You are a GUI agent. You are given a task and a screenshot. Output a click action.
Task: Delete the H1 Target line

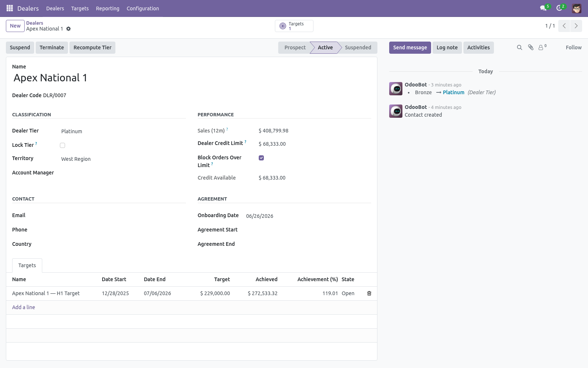pyautogui.click(x=369, y=293)
